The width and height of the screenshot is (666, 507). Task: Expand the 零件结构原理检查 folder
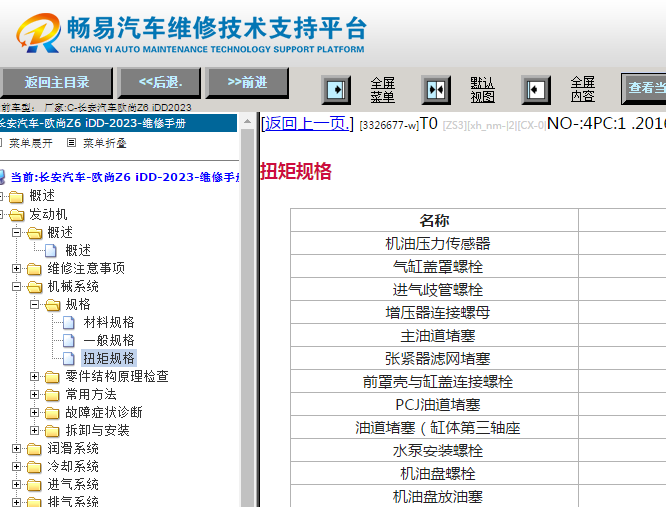tap(34, 376)
